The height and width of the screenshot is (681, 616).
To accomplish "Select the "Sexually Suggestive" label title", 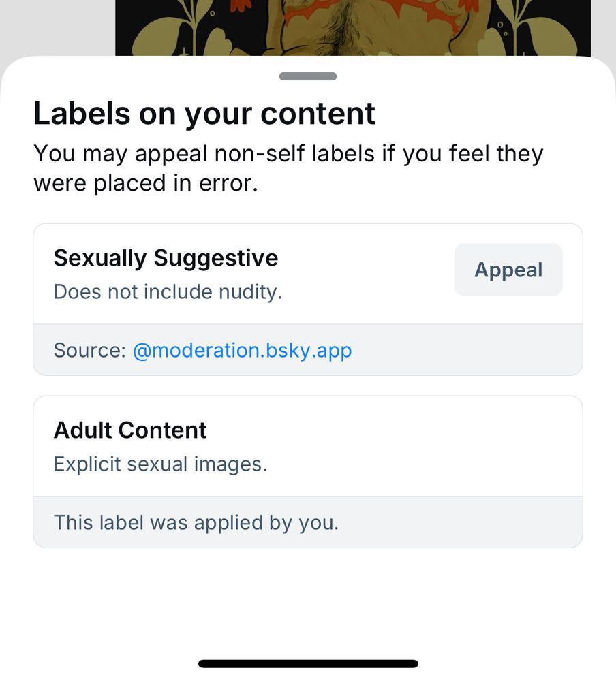I will coord(166,258).
